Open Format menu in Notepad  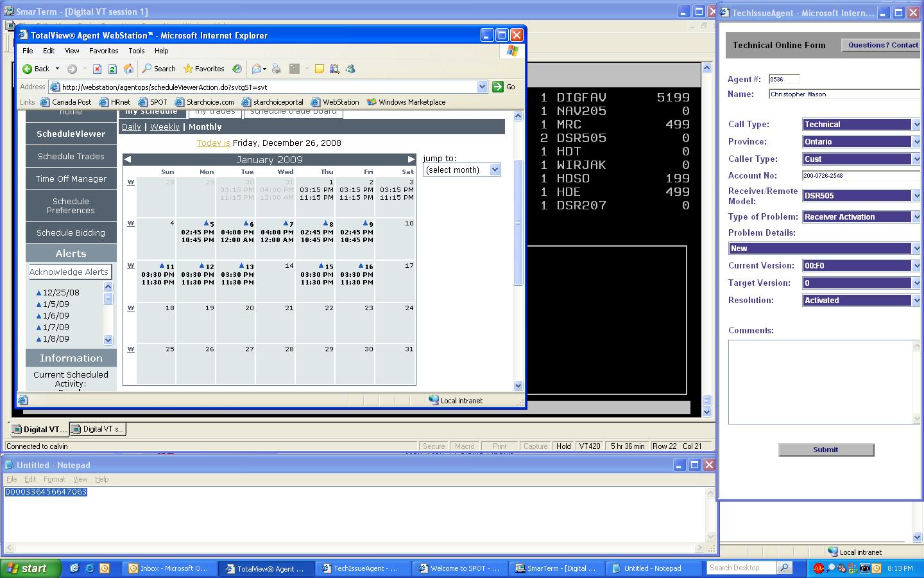point(55,479)
